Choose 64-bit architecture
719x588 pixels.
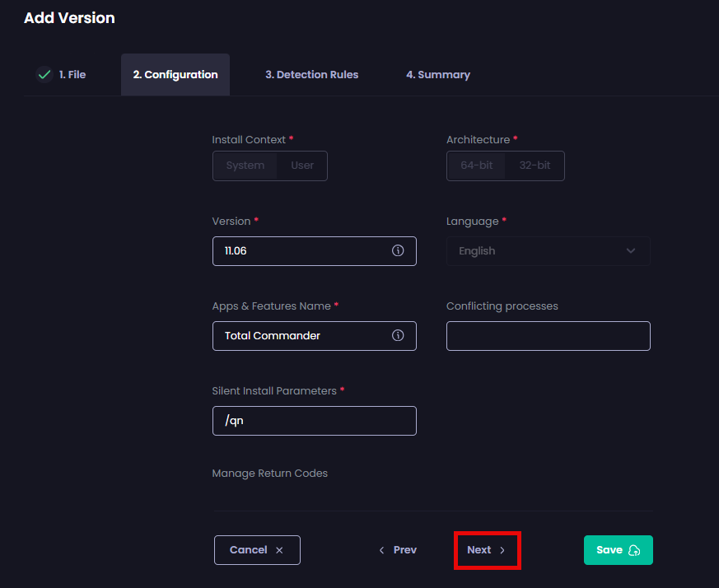(477, 166)
